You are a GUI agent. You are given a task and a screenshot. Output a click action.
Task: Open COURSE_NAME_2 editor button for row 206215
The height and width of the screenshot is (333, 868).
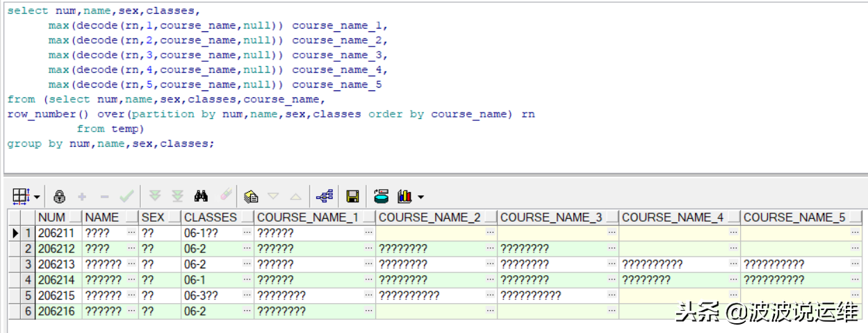(x=491, y=295)
